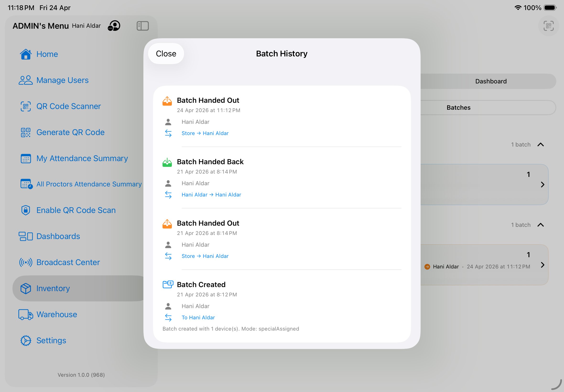
Task: Open Warehouse truck icon
Action: [26, 314]
